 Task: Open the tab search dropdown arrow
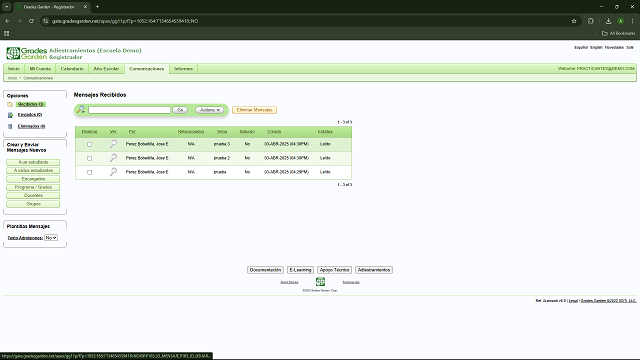[x=7, y=7]
